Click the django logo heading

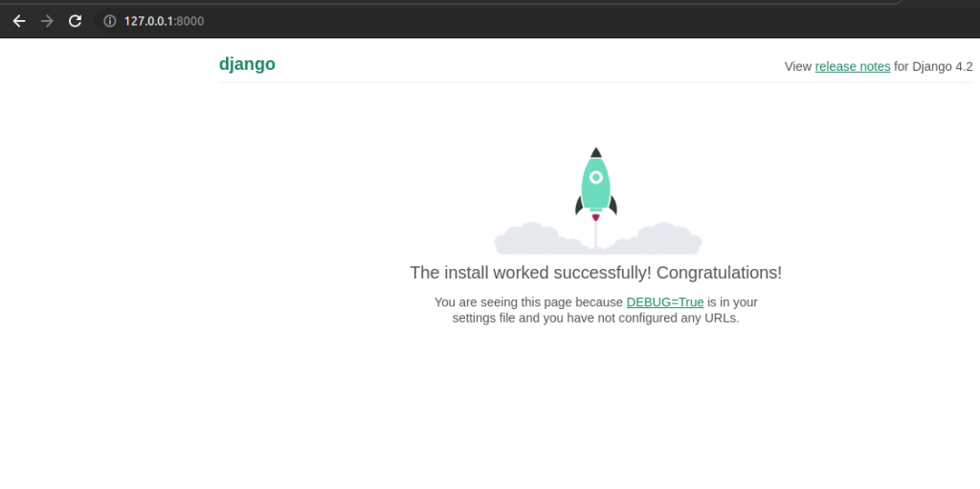(247, 64)
